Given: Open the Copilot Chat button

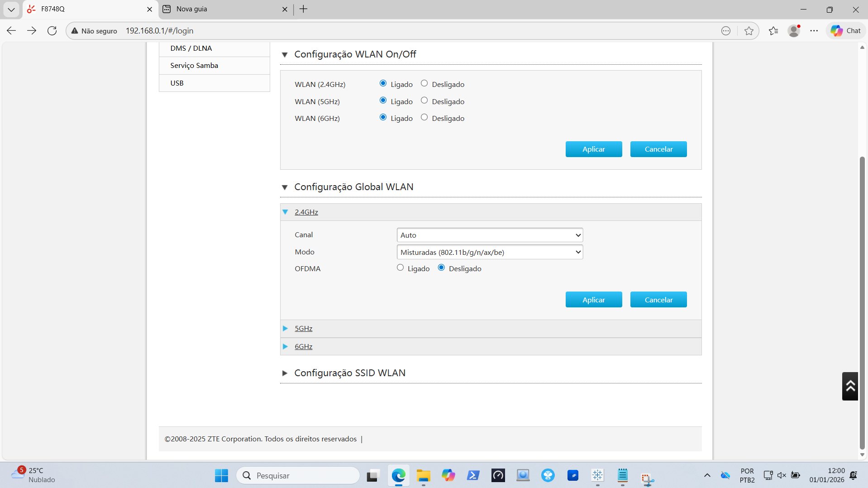Looking at the screenshot, I should (845, 31).
